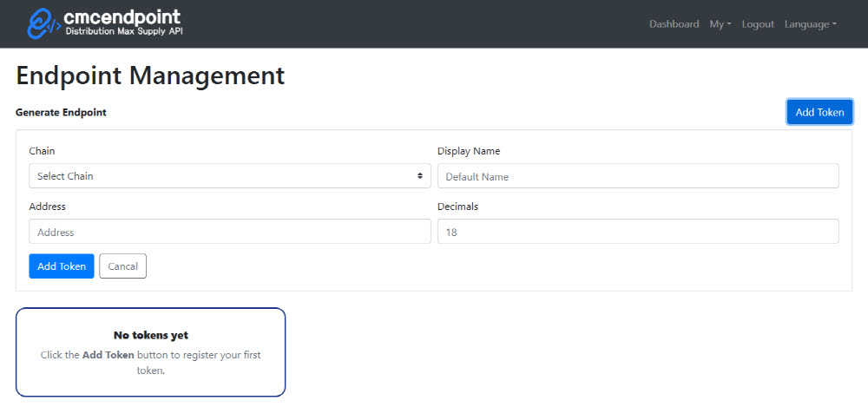This screenshot has width=868, height=407.
Task: Select the Decimals input box
Action: click(638, 232)
